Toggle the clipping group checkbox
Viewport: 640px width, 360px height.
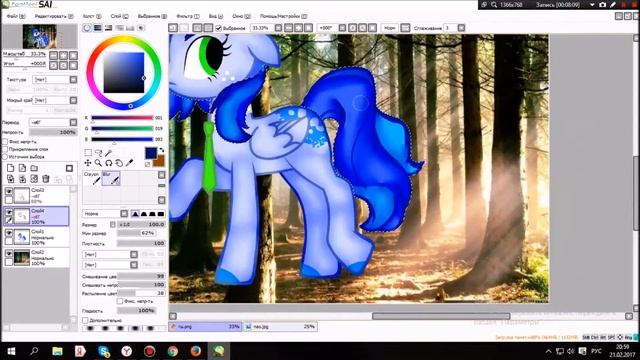point(5,149)
